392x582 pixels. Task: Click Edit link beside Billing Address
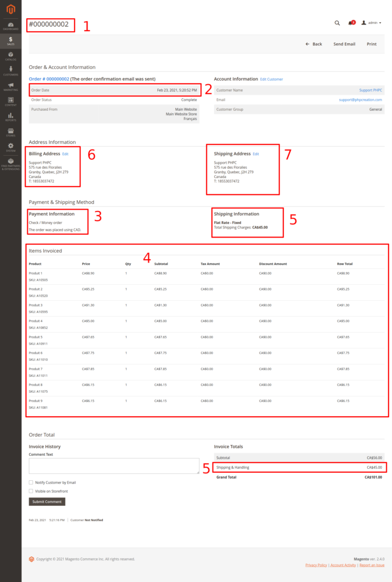(65, 154)
